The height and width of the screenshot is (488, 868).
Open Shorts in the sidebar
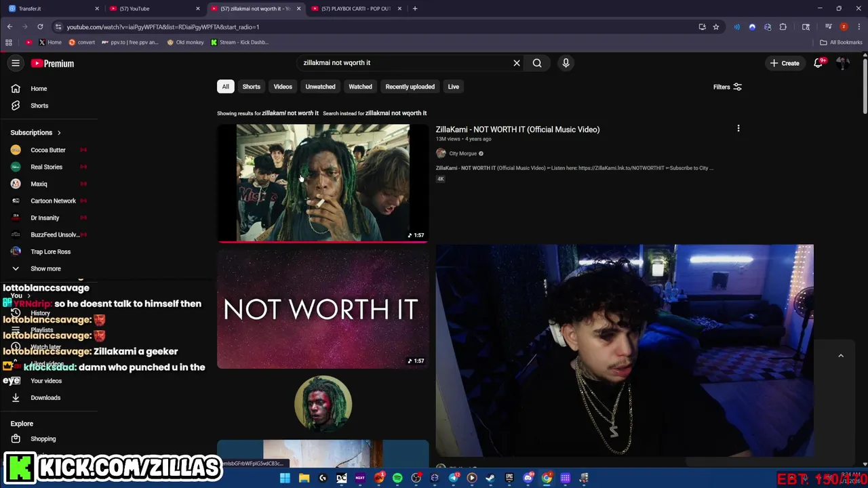[39, 106]
